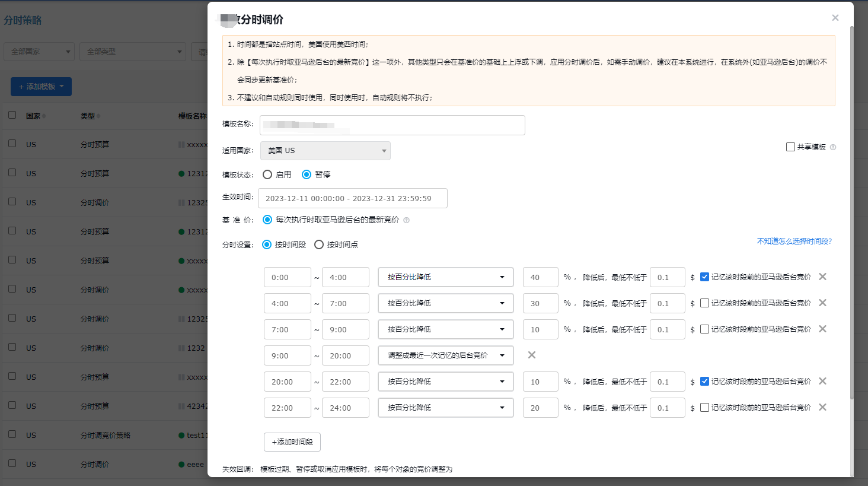Click the 分时策略 page title
Viewport: 868px width, 486px height.
point(23,20)
